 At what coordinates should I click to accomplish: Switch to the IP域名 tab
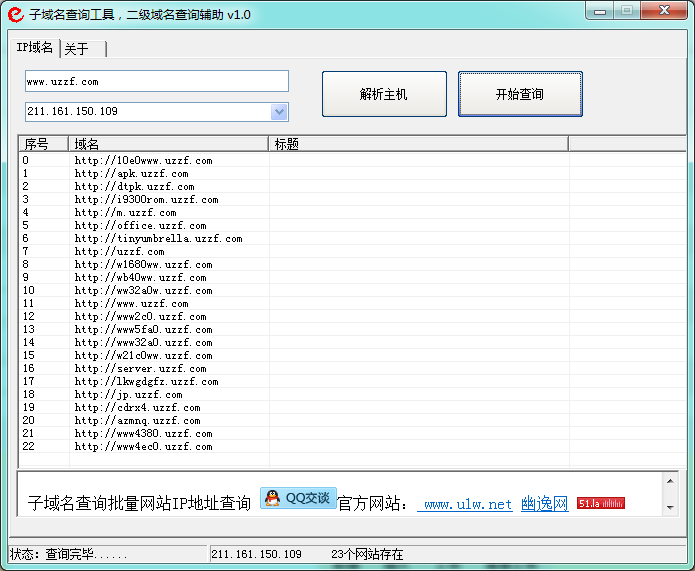[35, 47]
